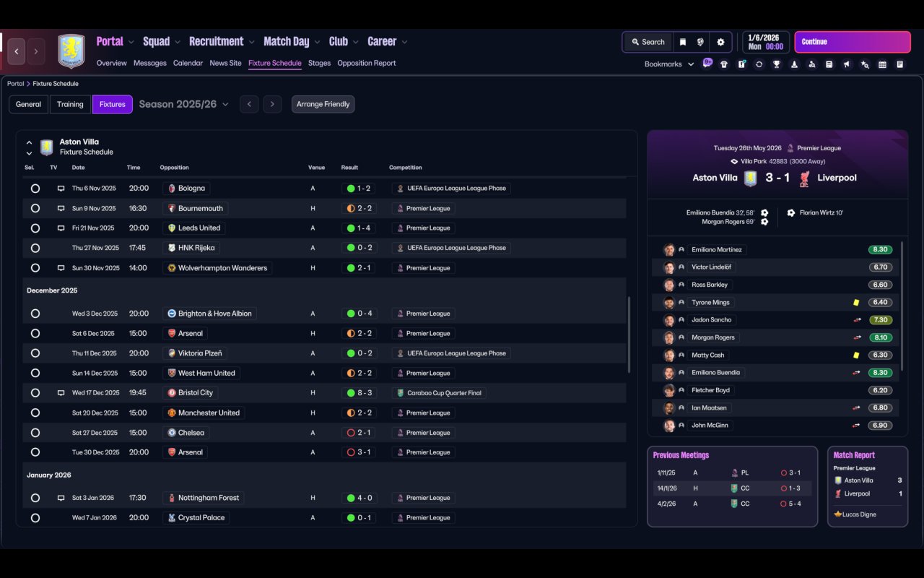Expand the Bookmarks dropdown

point(669,64)
